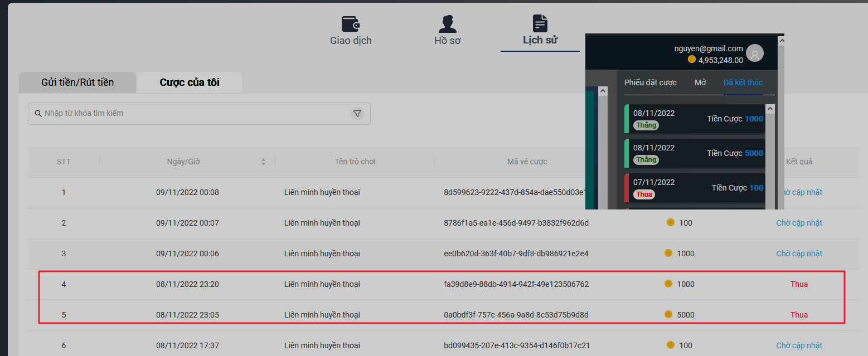Click coin icon in row 2
The image size is (868, 356).
(671, 222)
